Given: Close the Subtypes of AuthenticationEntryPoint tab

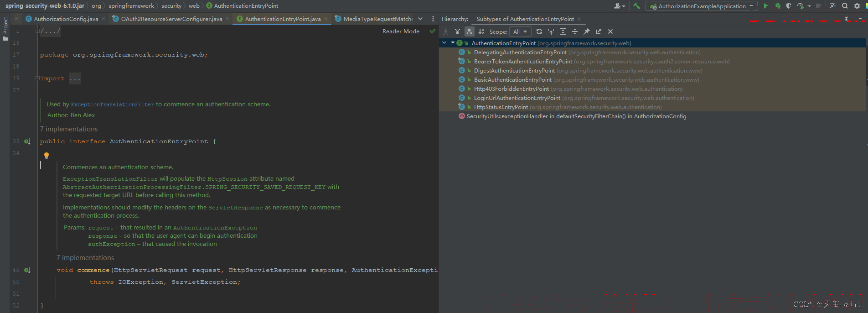Looking at the screenshot, I should [x=579, y=19].
